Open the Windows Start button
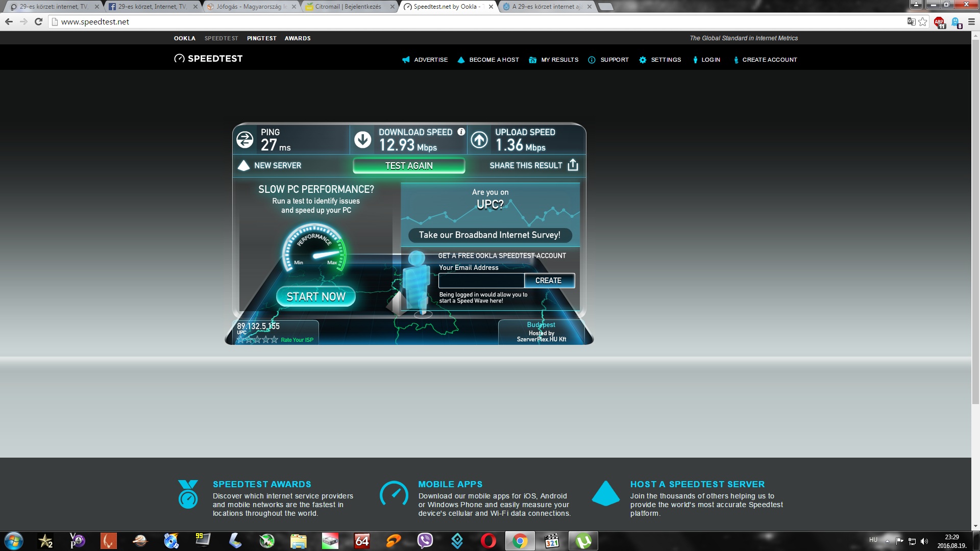Viewport: 980px width, 551px height. pos(14,541)
